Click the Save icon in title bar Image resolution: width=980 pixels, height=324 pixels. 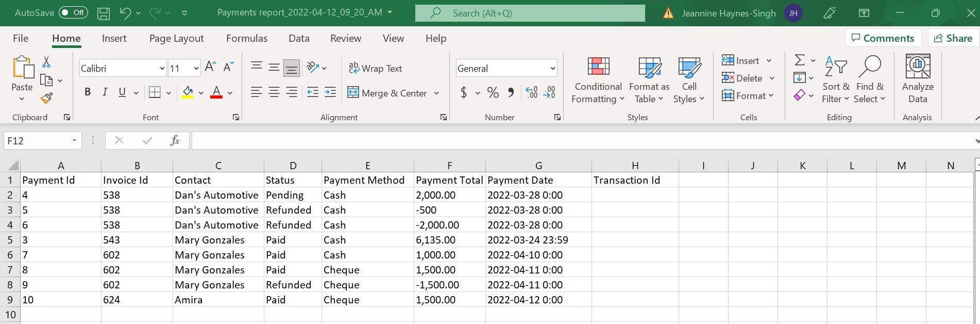coord(104,13)
